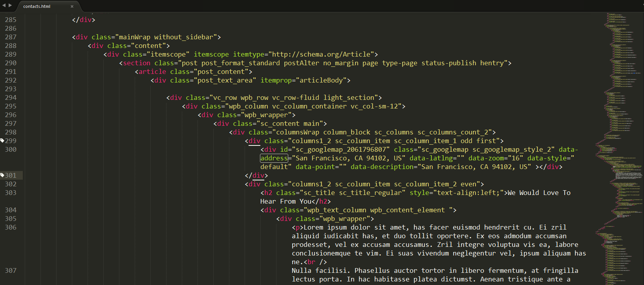Click line number 306 in the gutter
Viewport: 644px width, 285px height.
pos(11,227)
